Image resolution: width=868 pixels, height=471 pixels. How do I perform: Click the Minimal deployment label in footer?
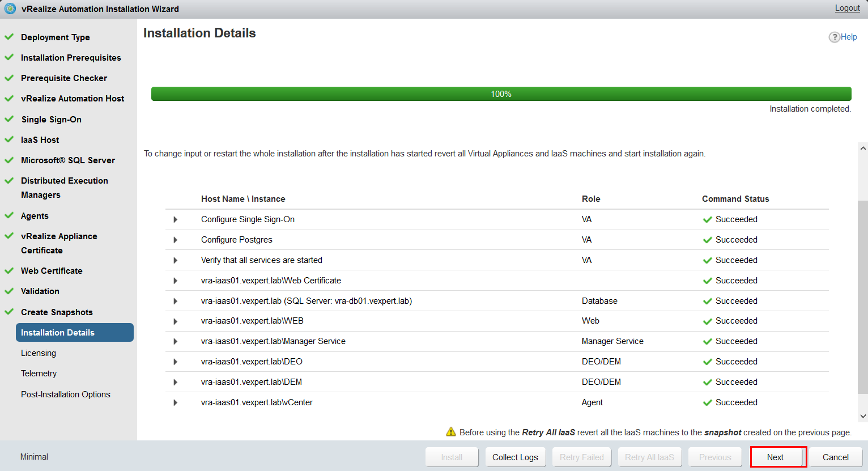pyautogui.click(x=34, y=457)
